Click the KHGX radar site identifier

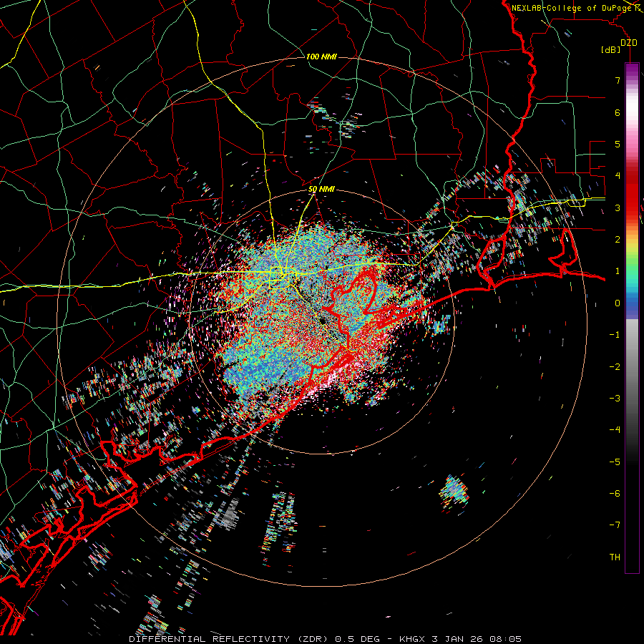point(412,639)
